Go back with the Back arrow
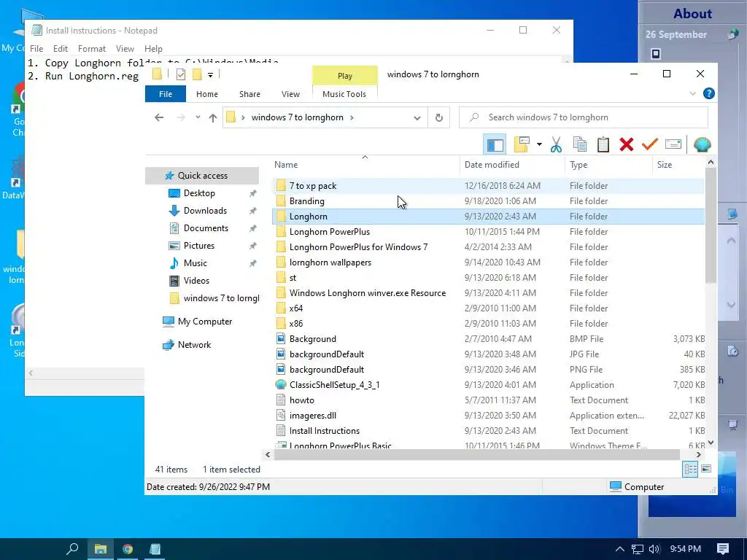This screenshot has width=747, height=560. (159, 117)
